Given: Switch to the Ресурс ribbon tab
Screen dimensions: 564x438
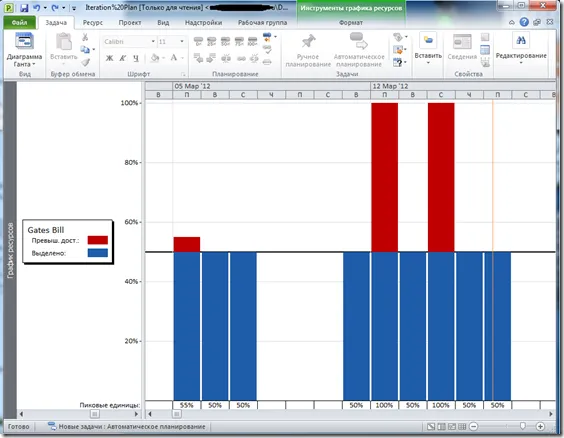Looking at the screenshot, I should [x=93, y=22].
